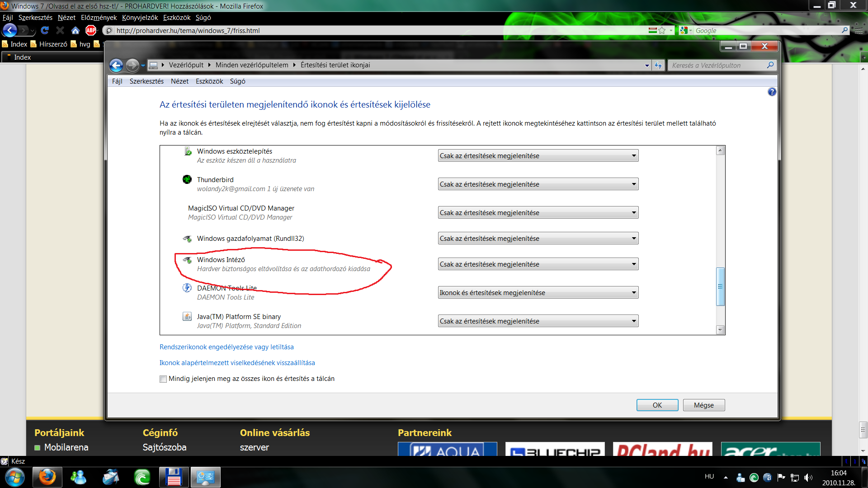
Task: Open the Eszközök menu in Control Panel
Action: point(209,81)
